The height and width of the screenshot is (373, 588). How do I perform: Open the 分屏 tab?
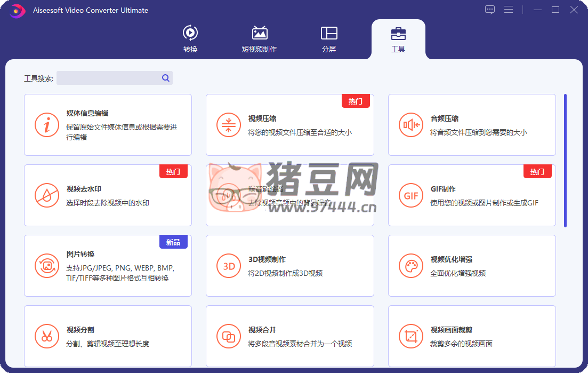pyautogui.click(x=329, y=39)
